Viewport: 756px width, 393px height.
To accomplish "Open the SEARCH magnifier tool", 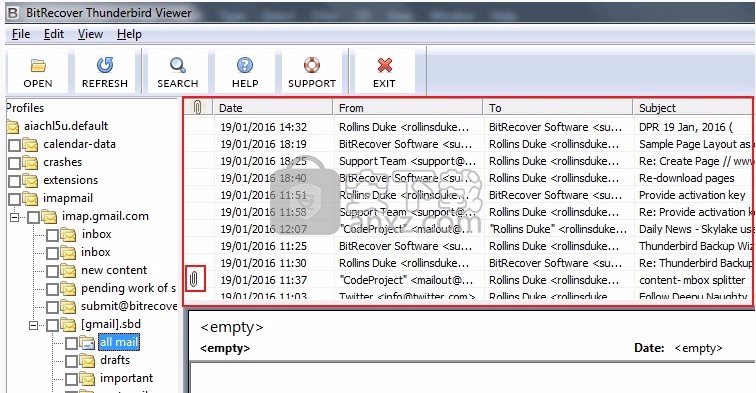I will (x=177, y=65).
